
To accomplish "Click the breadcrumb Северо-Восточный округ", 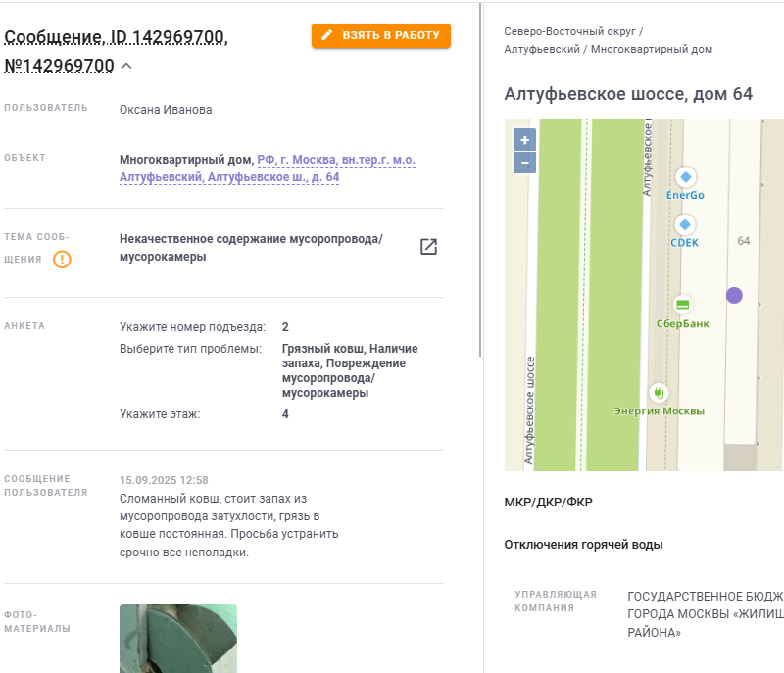I will pyautogui.click(x=569, y=31).
